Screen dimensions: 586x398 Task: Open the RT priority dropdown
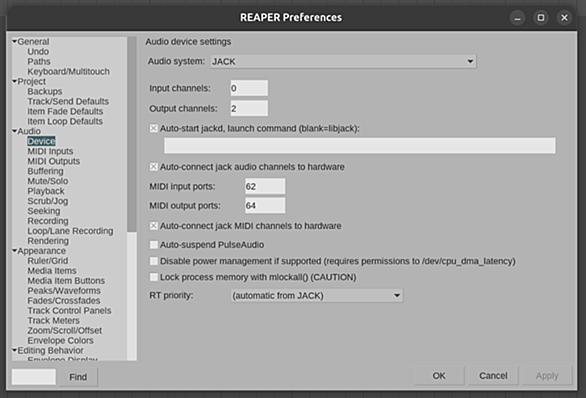click(317, 296)
